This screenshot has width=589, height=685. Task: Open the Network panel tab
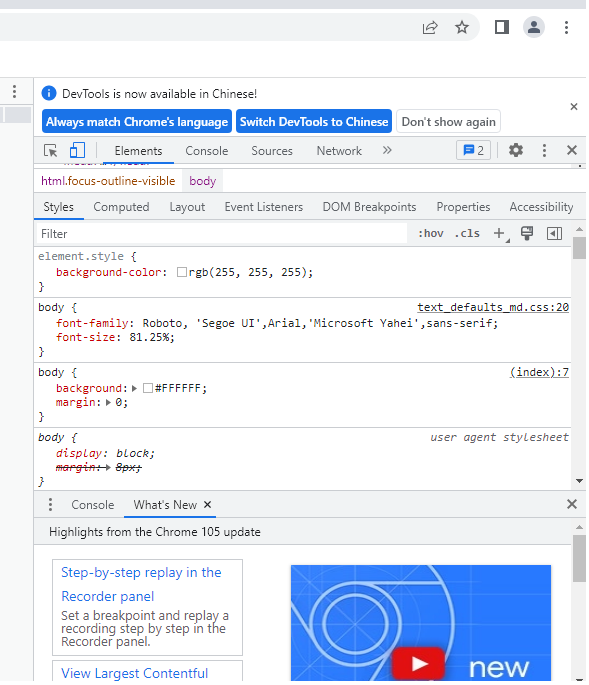(339, 151)
